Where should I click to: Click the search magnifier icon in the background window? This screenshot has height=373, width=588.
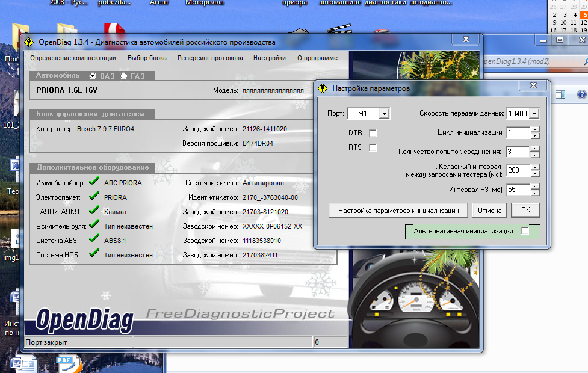[586, 61]
